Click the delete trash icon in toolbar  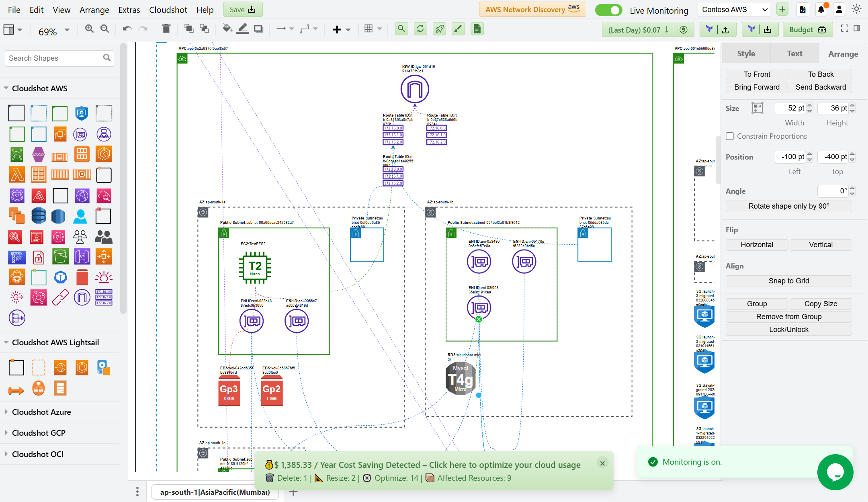(166, 29)
